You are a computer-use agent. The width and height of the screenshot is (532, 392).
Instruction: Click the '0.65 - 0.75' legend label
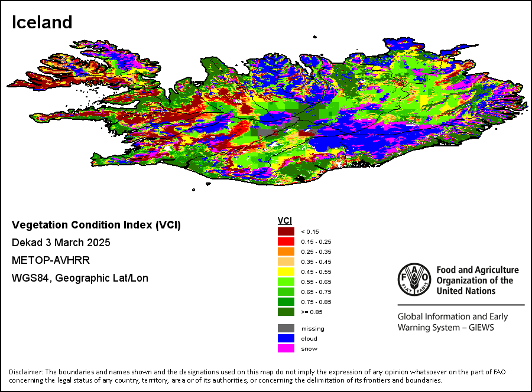316,292
